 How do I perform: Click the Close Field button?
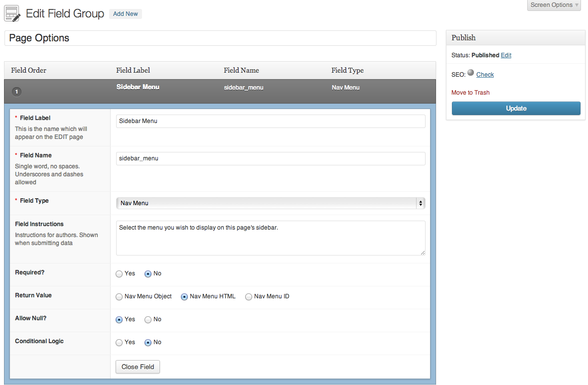click(138, 367)
